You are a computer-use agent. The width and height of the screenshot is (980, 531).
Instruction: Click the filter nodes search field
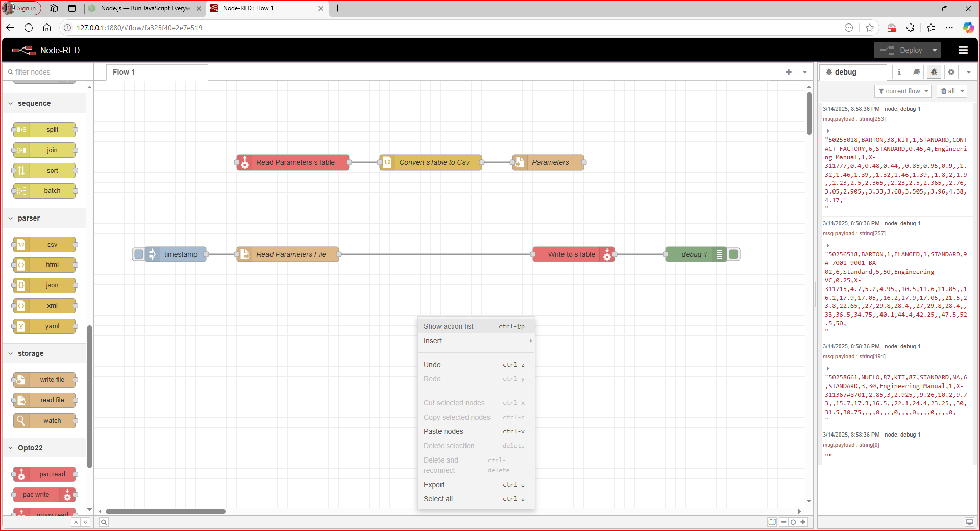(48, 72)
